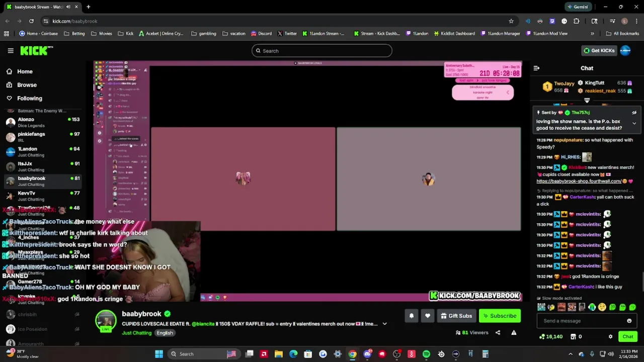Open the Movies bookmarks folder
The image size is (644, 362).
pyautogui.click(x=102, y=34)
